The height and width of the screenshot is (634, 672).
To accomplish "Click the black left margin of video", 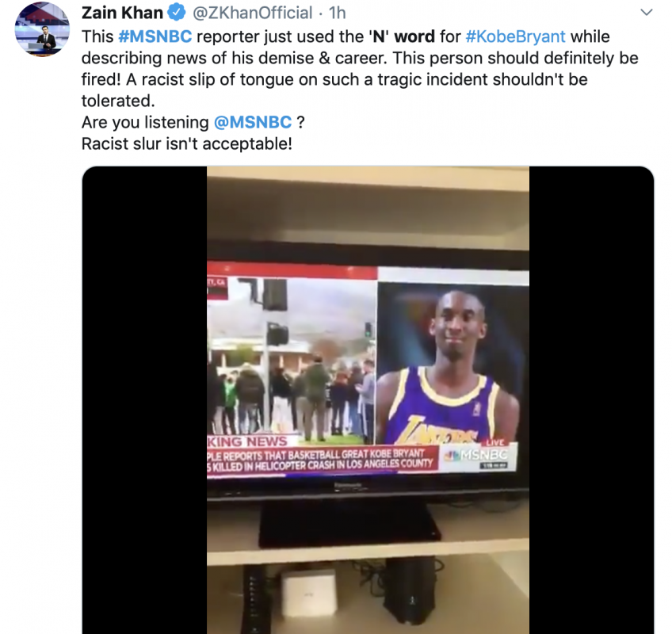I will tap(144, 400).
